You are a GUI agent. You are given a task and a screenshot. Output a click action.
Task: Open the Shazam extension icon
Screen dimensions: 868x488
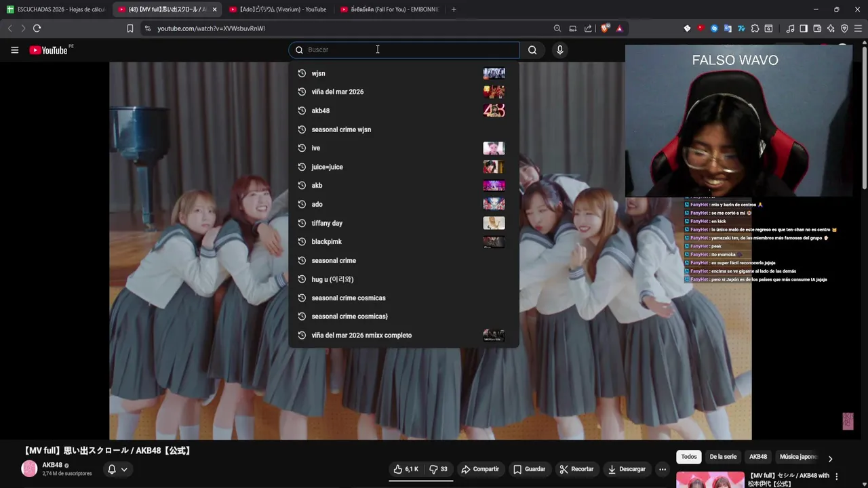(714, 28)
